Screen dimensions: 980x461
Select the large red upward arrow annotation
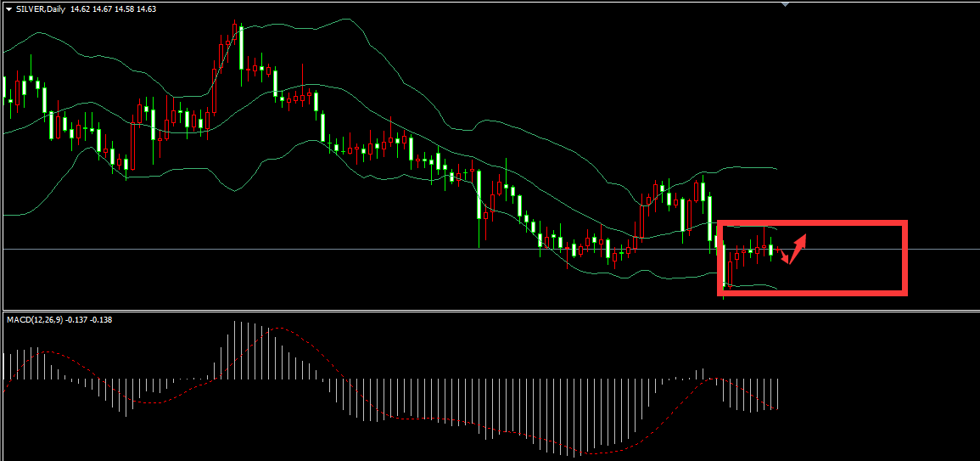(x=798, y=245)
